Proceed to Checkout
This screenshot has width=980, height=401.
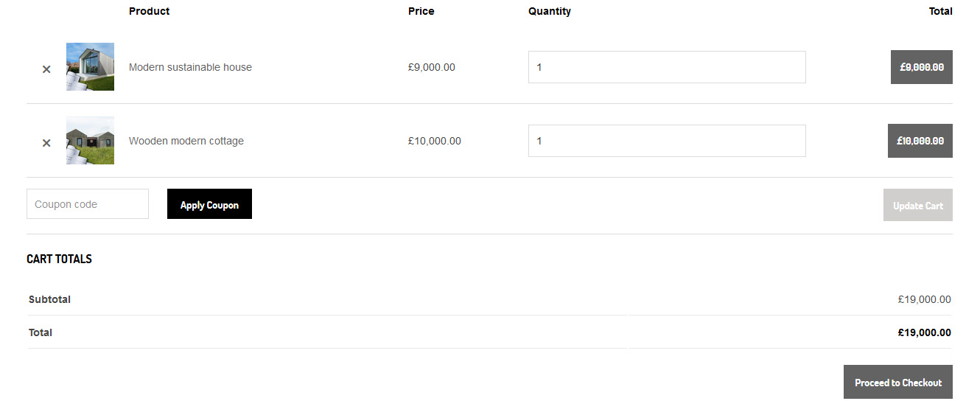pyautogui.click(x=898, y=382)
